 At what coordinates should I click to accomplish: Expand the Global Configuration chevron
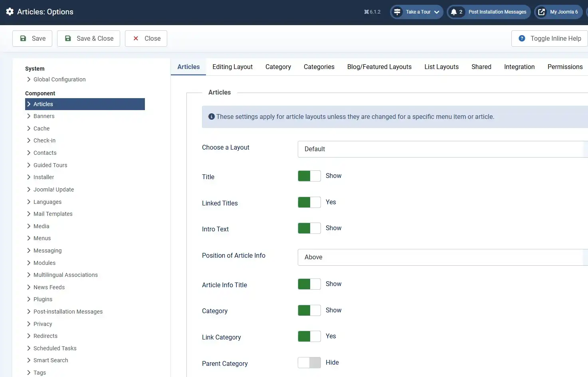[29, 79]
